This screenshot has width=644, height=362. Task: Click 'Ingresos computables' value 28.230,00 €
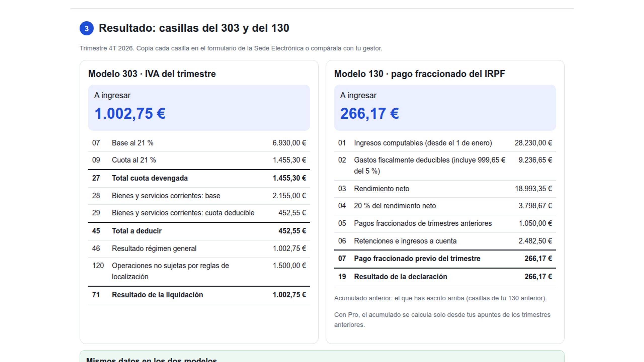tap(533, 143)
